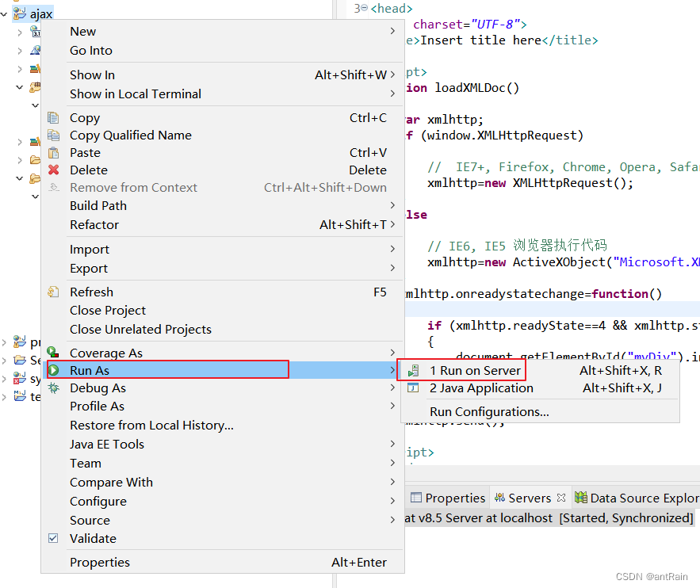Collapse the ajax project tree node
The width and height of the screenshot is (700, 588).
click(x=6, y=14)
